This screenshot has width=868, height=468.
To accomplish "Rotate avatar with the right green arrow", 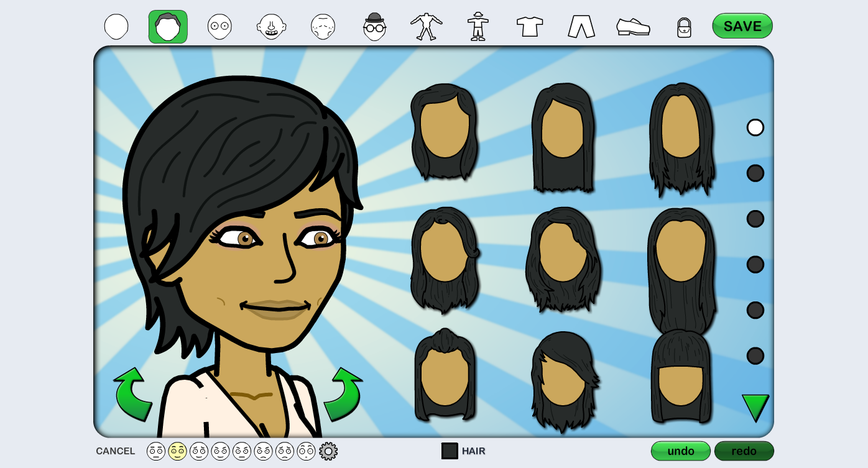I will [x=343, y=395].
